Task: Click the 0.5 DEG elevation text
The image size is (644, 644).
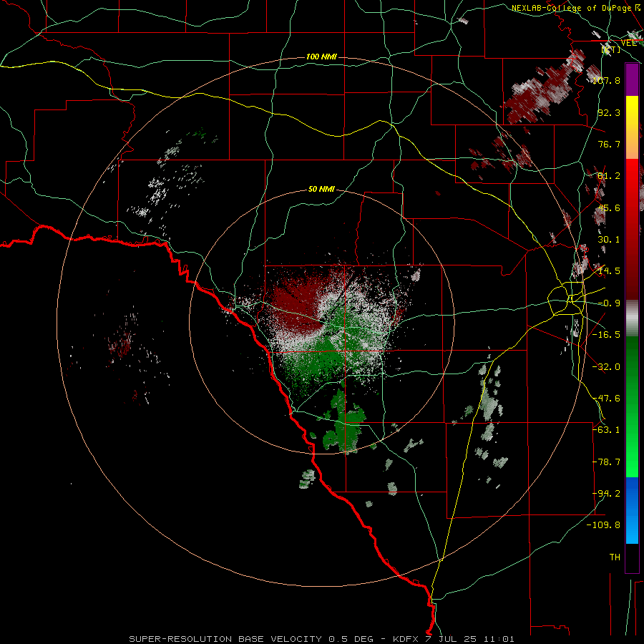Action: click(x=351, y=639)
